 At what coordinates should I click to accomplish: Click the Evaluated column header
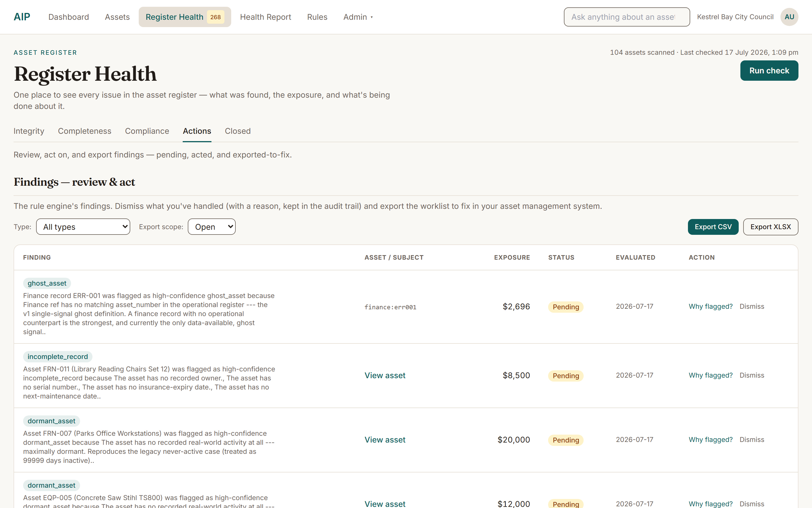point(635,257)
